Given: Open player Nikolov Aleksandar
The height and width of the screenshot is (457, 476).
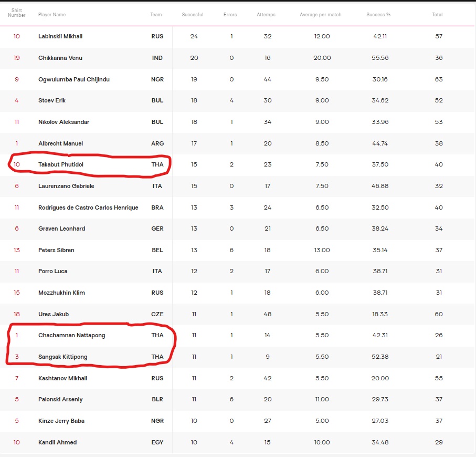Looking at the screenshot, I should coord(64,122).
